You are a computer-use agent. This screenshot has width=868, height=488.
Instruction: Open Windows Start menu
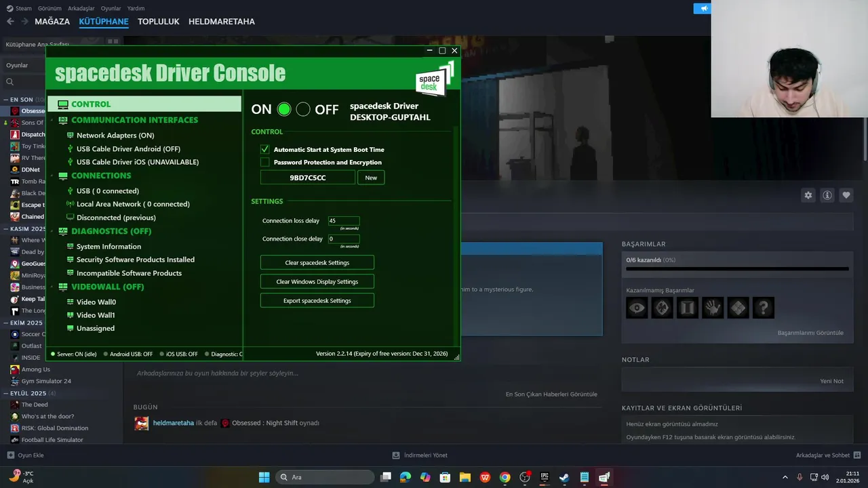(264, 477)
